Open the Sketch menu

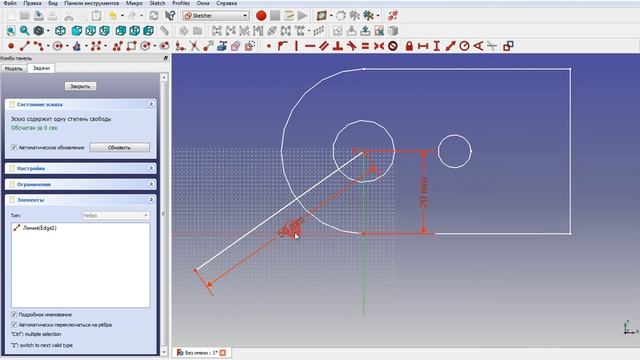[x=157, y=3]
